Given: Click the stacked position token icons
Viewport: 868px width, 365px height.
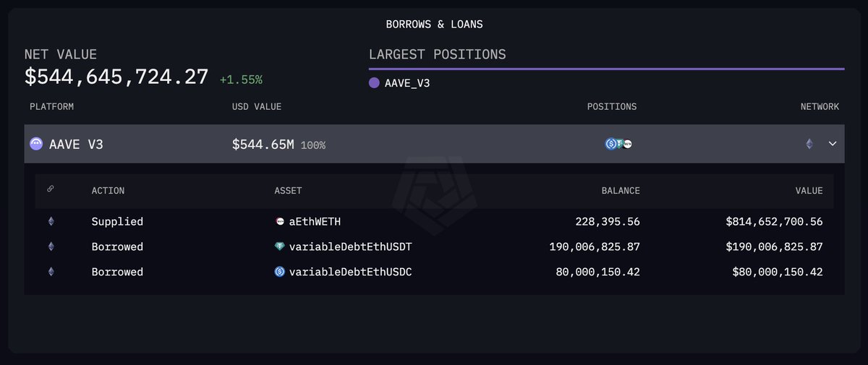Looking at the screenshot, I should tap(618, 144).
